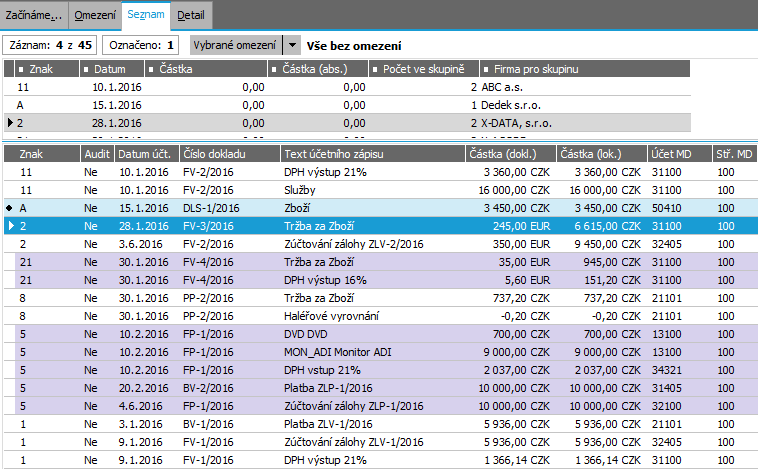Click the diamond marker on the DLS-1/2016 row
The image size is (758, 469).
click(x=10, y=208)
